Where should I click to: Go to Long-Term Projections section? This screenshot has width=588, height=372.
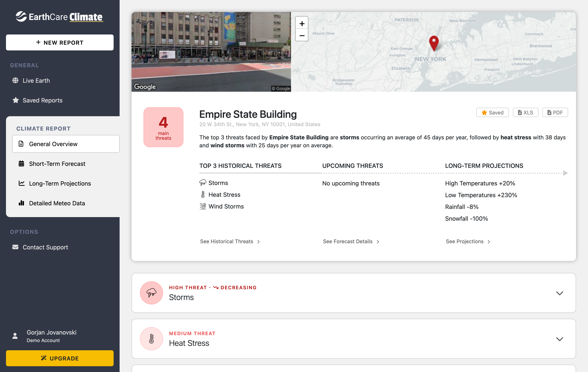coord(60,183)
